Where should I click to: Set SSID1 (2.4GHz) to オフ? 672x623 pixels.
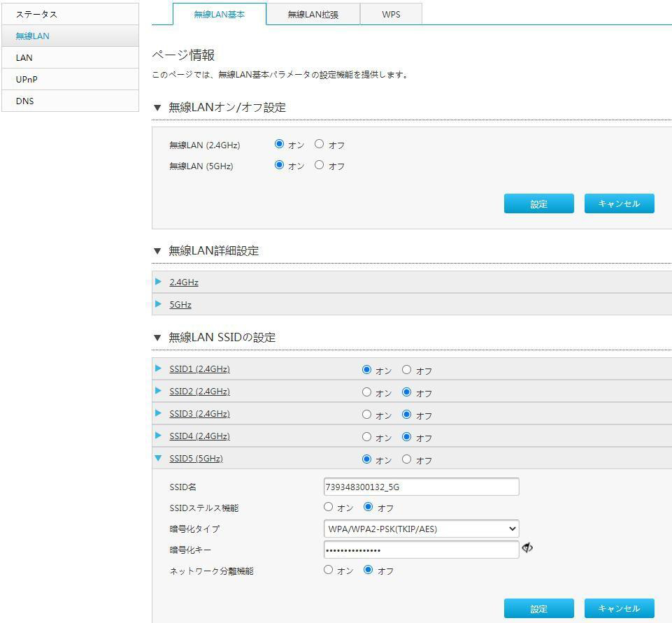pos(407,369)
